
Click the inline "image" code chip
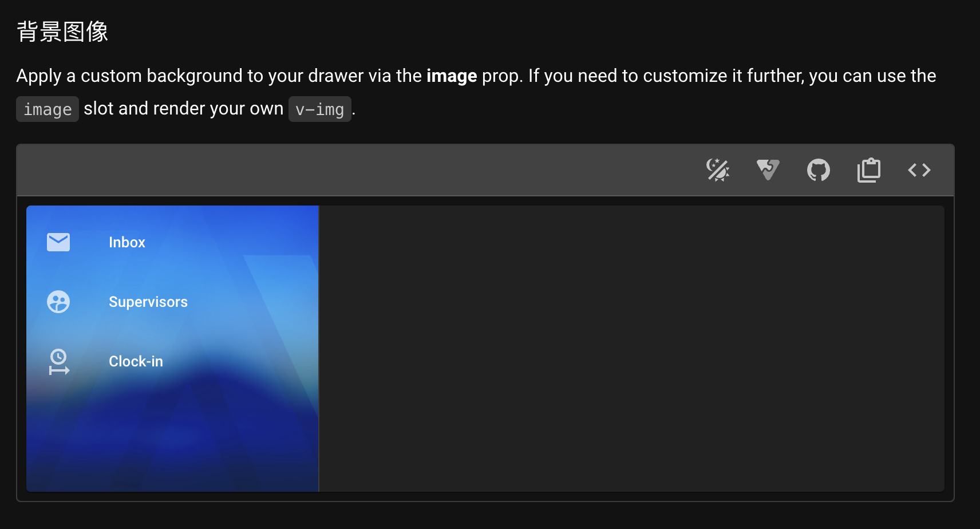(x=48, y=109)
